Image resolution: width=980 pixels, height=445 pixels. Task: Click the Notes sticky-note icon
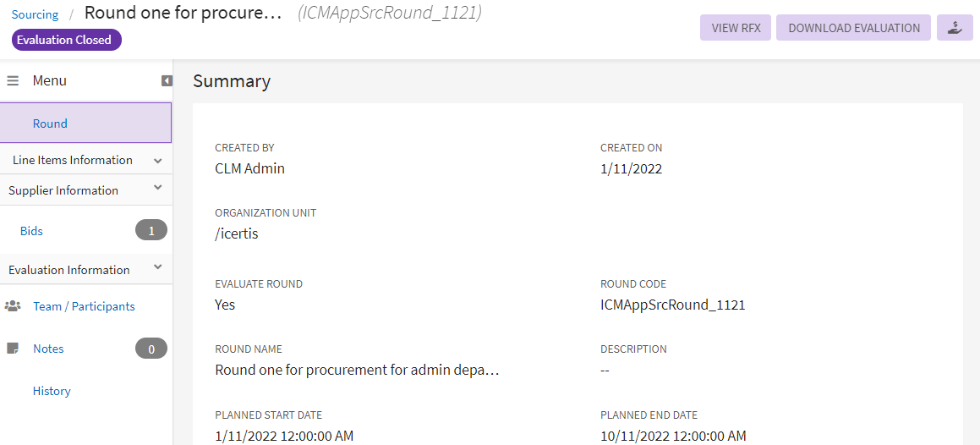click(13, 349)
